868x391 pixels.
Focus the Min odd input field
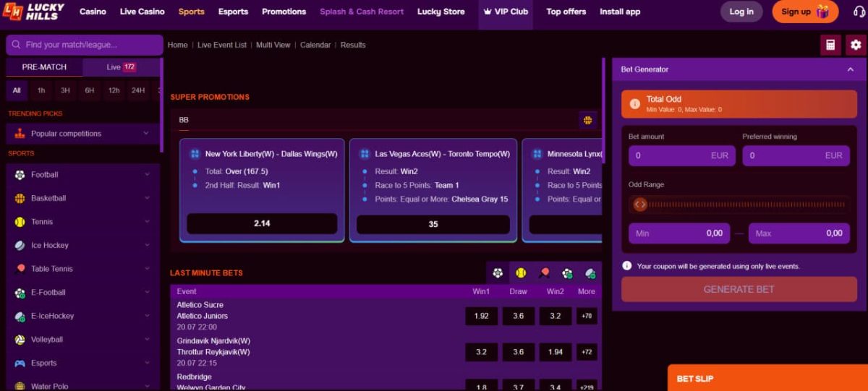[679, 233]
